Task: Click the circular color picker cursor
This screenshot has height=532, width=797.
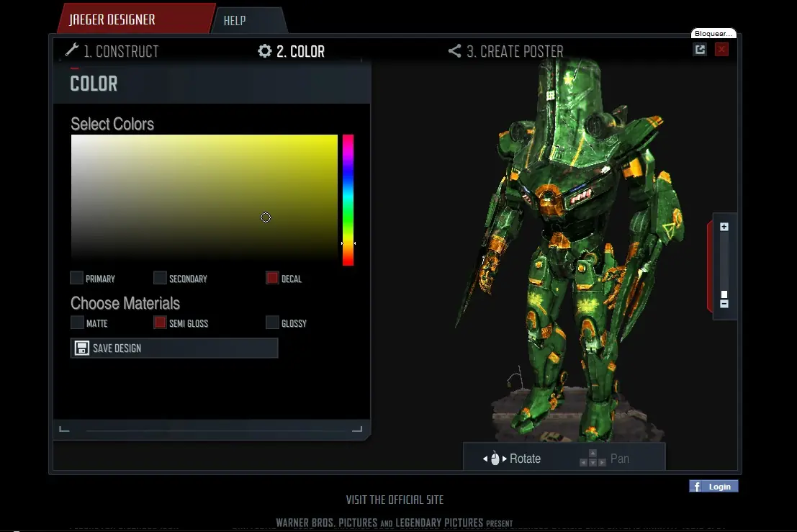Action: 266,217
